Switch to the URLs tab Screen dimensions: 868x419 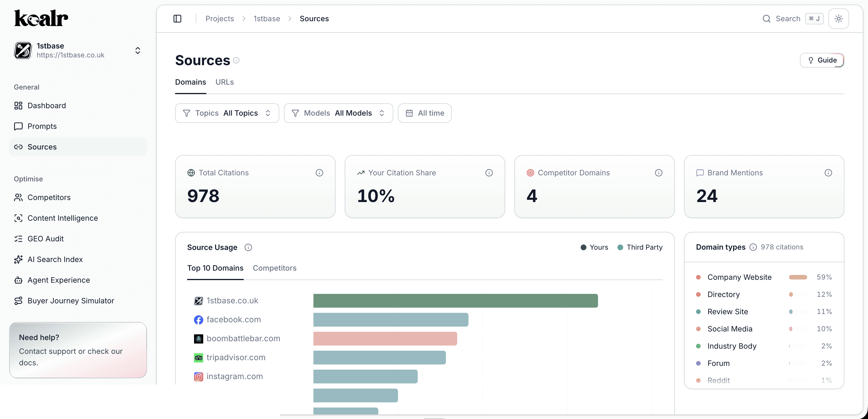click(224, 82)
